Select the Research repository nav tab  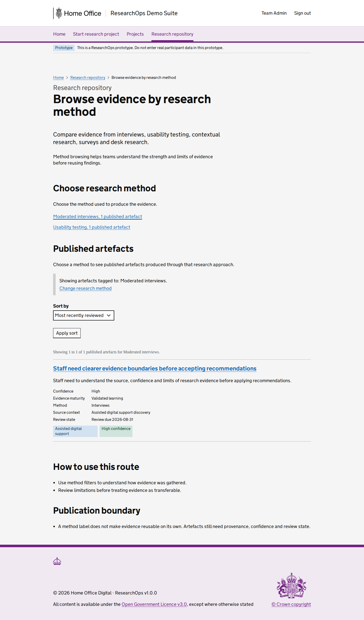[172, 34]
